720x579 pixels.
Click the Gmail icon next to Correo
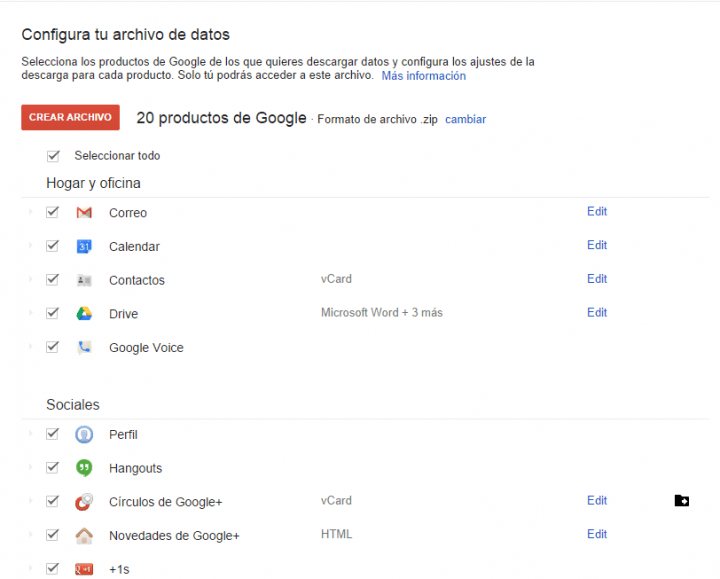(84, 213)
